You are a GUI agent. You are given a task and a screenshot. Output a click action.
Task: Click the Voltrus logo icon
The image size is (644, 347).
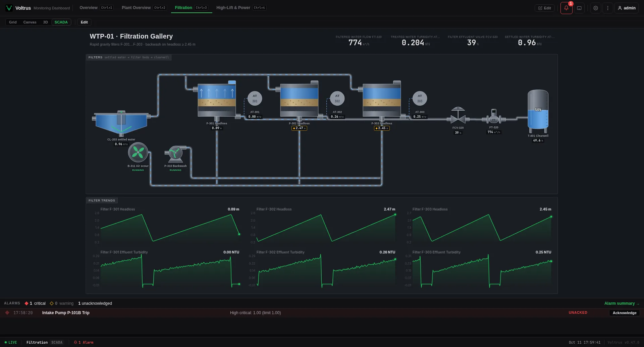coord(9,8)
